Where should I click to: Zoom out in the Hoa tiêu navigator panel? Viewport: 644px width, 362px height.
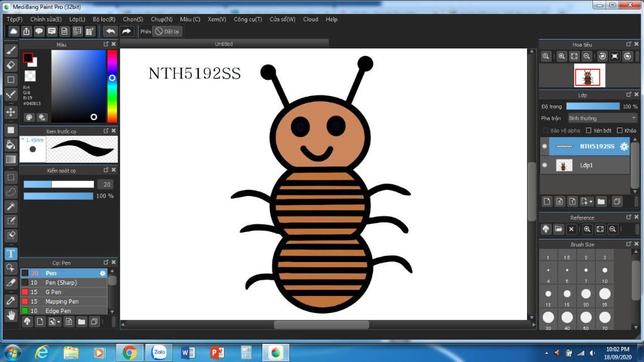(x=587, y=56)
